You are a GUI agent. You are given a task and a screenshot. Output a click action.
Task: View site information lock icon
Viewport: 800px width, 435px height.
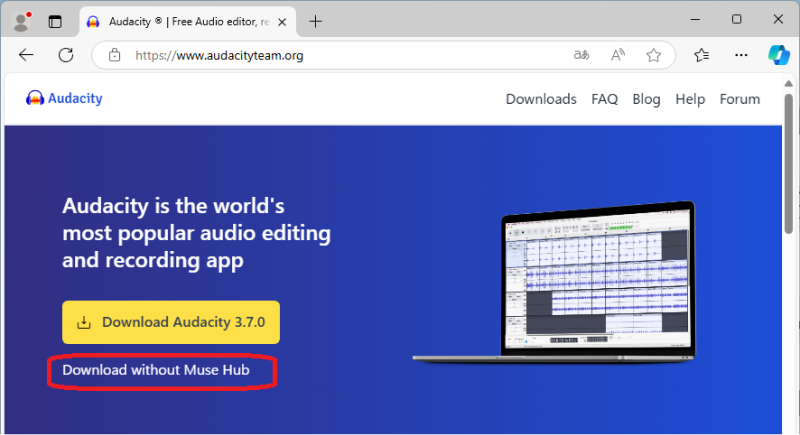tap(114, 55)
